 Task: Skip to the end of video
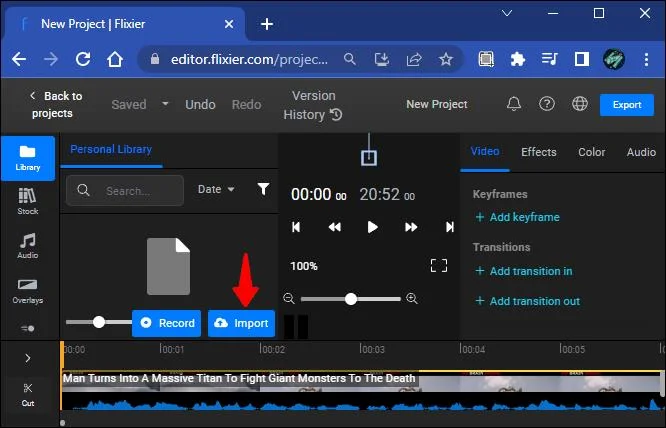(x=449, y=227)
